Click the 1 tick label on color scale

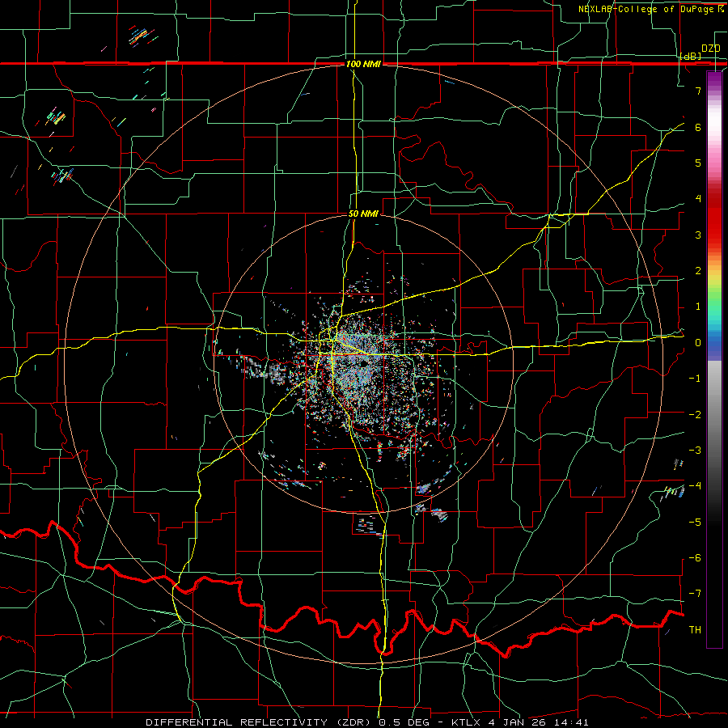698,307
